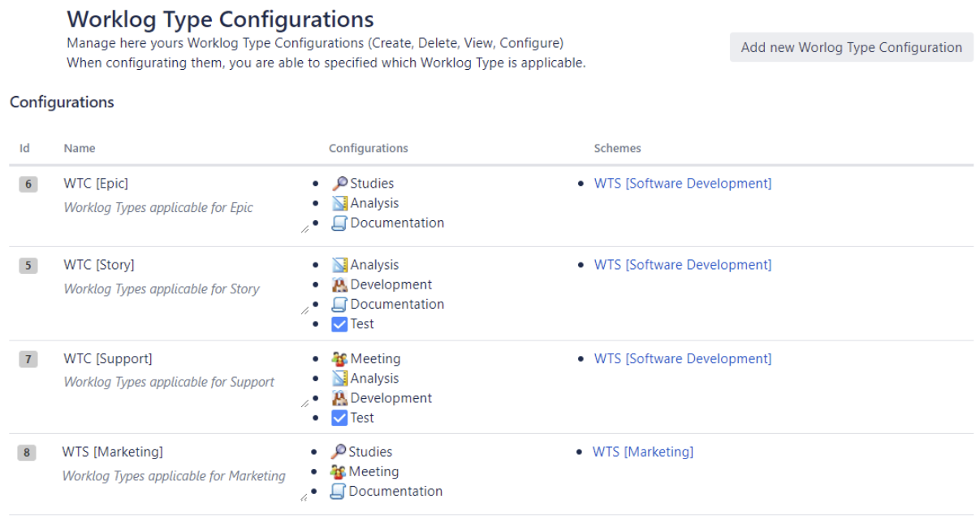Image resolution: width=980 pixels, height=516 pixels.
Task: Click the Analysis icon in WTC [Epic] row
Action: (x=341, y=203)
